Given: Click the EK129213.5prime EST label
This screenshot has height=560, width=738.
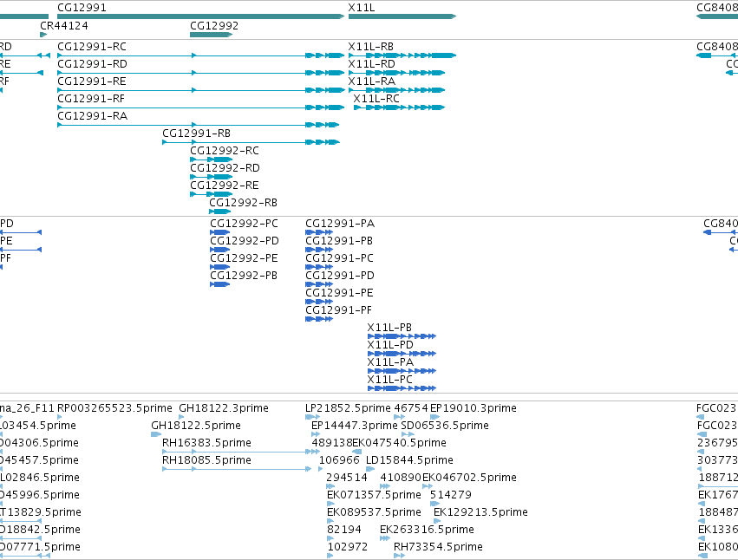Looking at the screenshot, I should (x=480, y=513).
